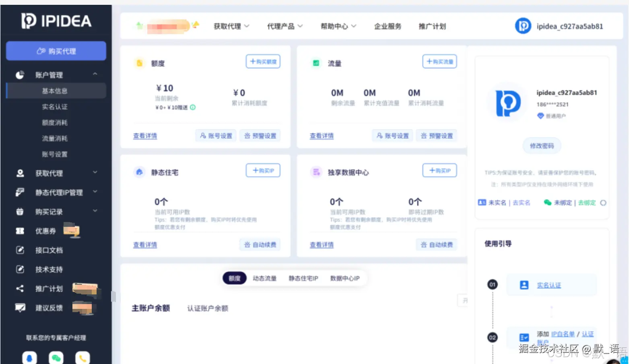Toggle 自动续费 on the 静态住宅 card
Screen dimensions: 629x364
[x=260, y=244]
